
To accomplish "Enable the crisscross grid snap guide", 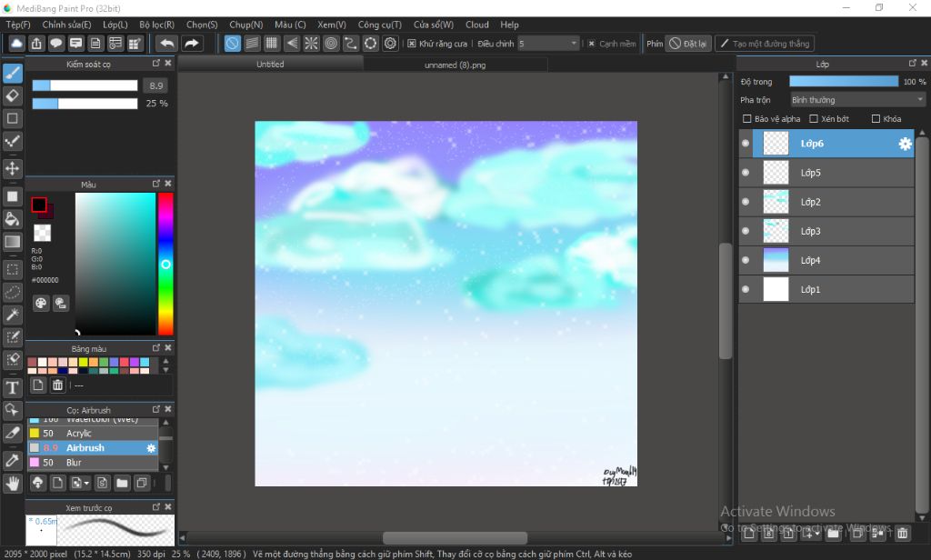I will click(272, 44).
